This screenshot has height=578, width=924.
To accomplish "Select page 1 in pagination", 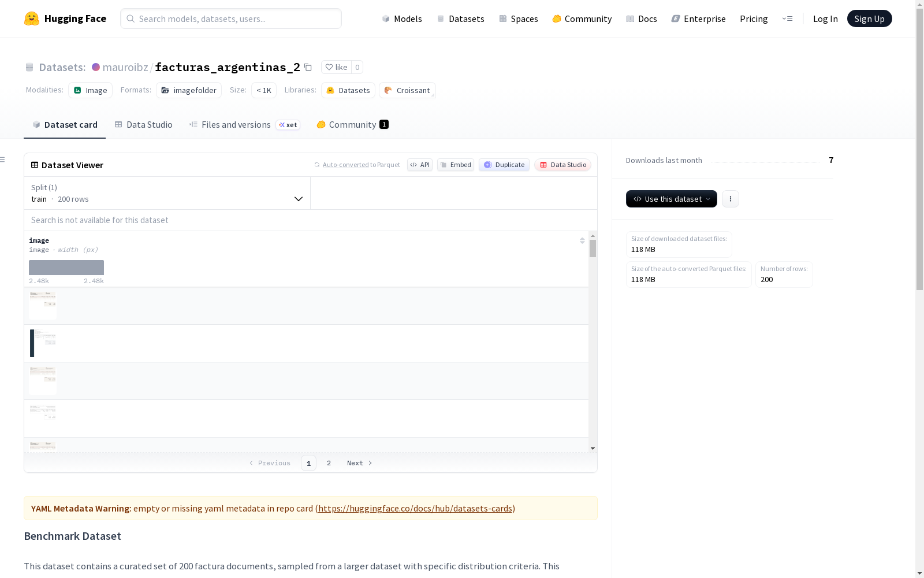I will click(x=308, y=463).
